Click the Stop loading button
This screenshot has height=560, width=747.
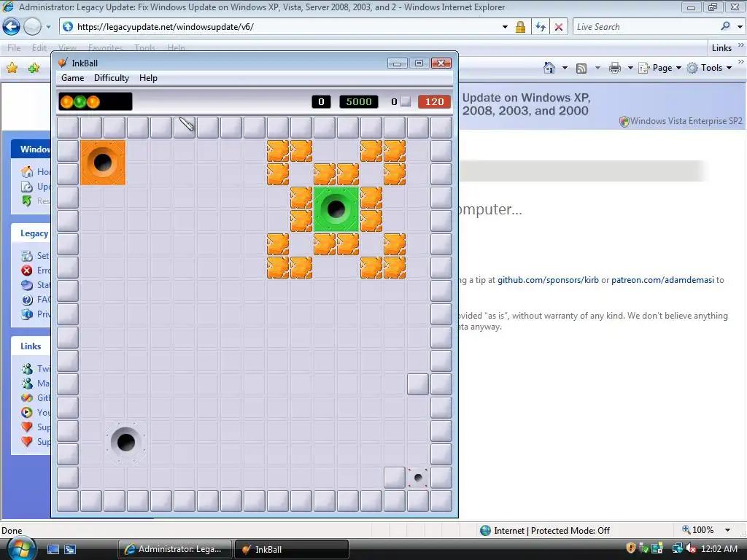pyautogui.click(x=559, y=27)
